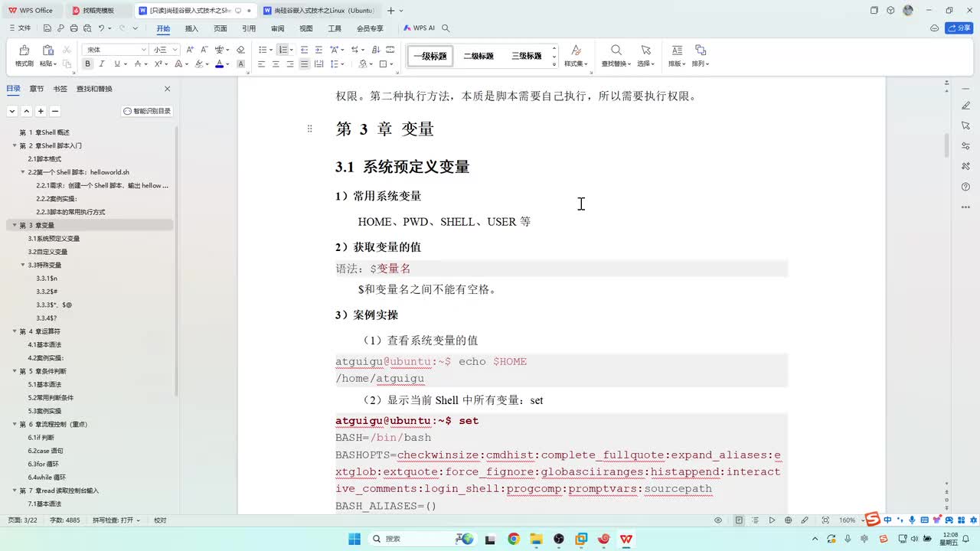The image size is (980, 551).
Task: Click the bullet list icon
Action: pos(261,50)
